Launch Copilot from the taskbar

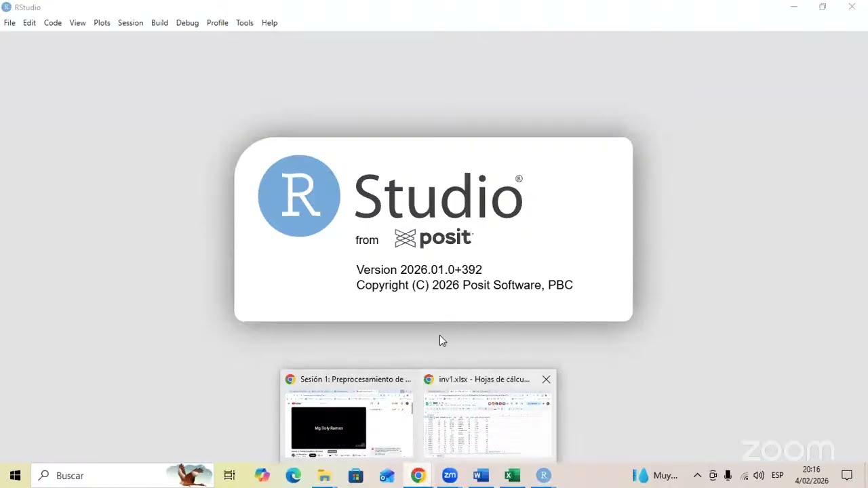pos(262,475)
